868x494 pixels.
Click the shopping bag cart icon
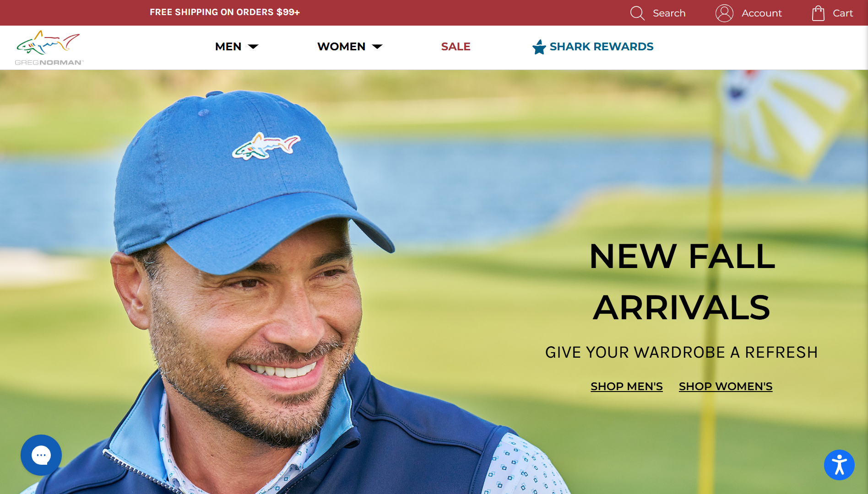pyautogui.click(x=818, y=13)
